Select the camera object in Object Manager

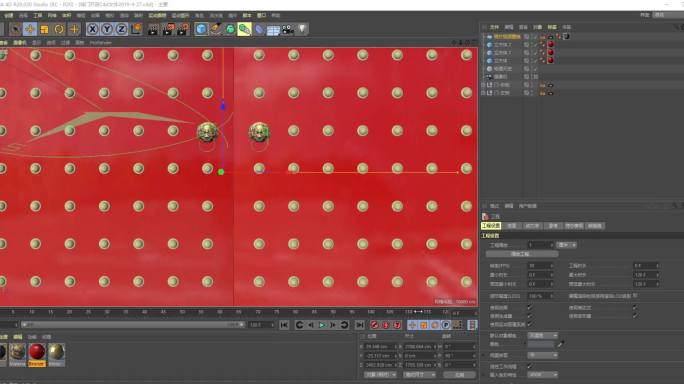click(x=500, y=77)
